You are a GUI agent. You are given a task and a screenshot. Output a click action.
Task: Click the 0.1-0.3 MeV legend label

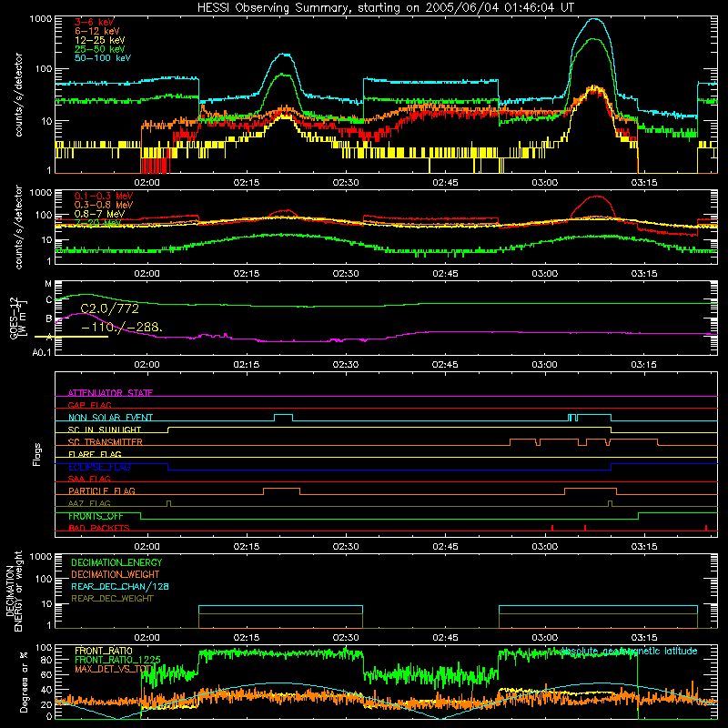(104, 196)
